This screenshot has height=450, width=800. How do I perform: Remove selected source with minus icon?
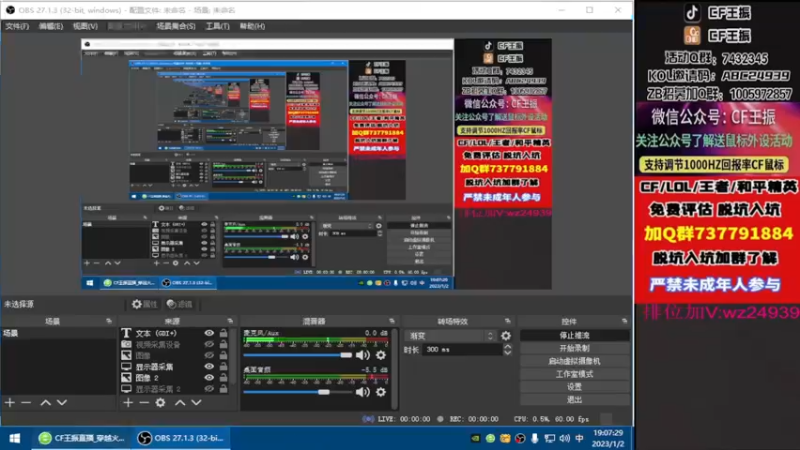(144, 403)
